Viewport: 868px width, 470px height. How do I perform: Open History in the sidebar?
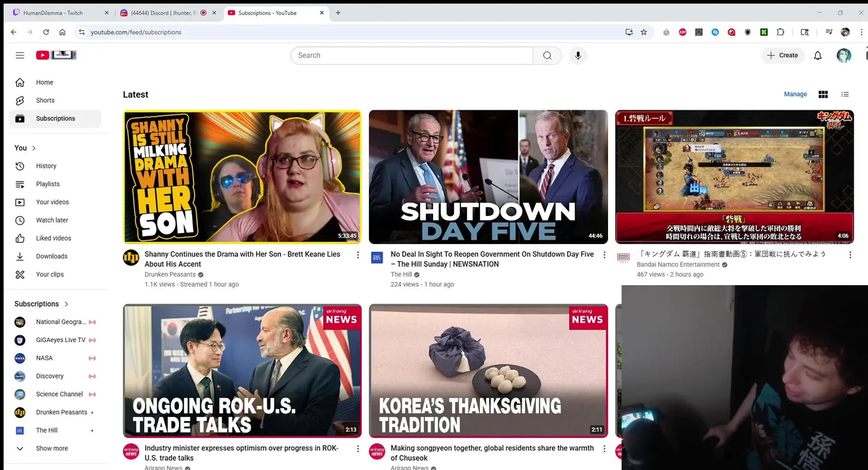coord(56,166)
